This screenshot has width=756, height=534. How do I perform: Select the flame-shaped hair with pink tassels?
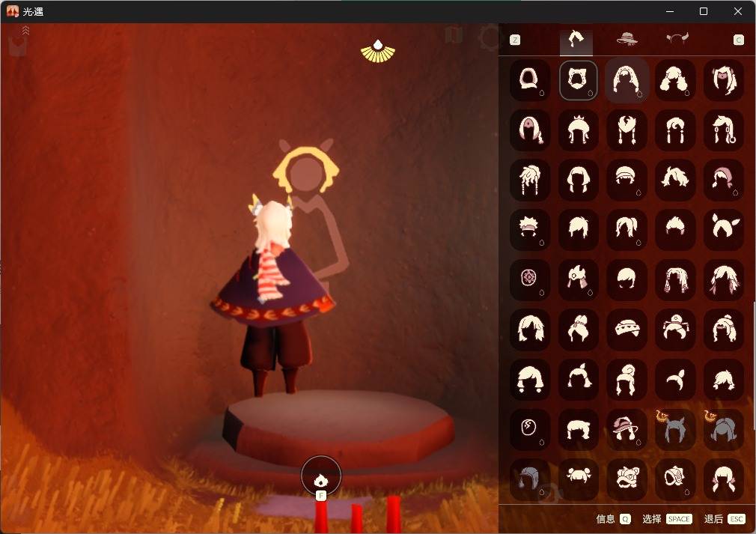pos(579,279)
